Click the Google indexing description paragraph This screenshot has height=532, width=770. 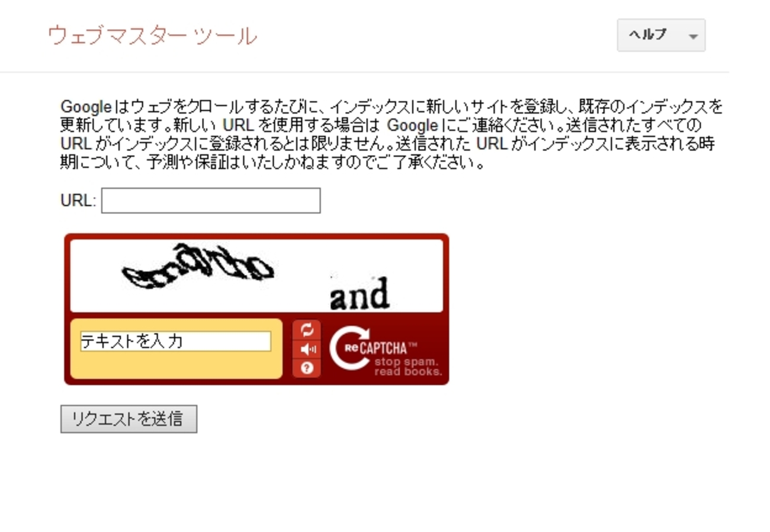coord(392,134)
